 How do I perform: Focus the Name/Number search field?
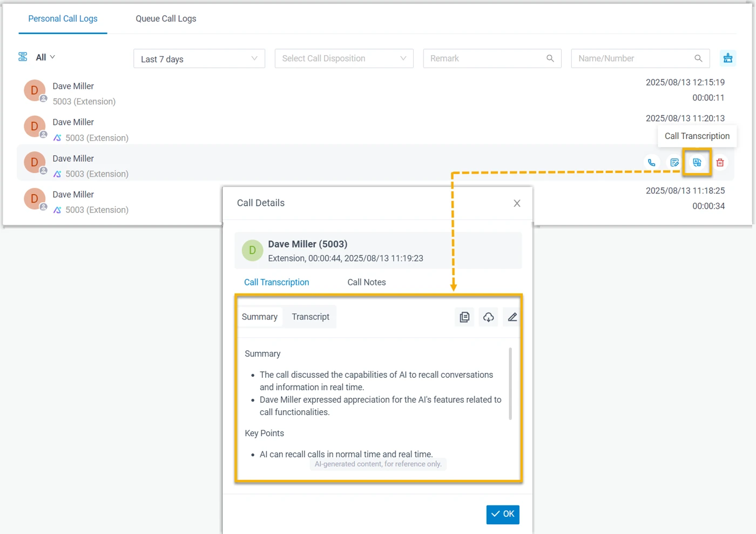coord(640,58)
